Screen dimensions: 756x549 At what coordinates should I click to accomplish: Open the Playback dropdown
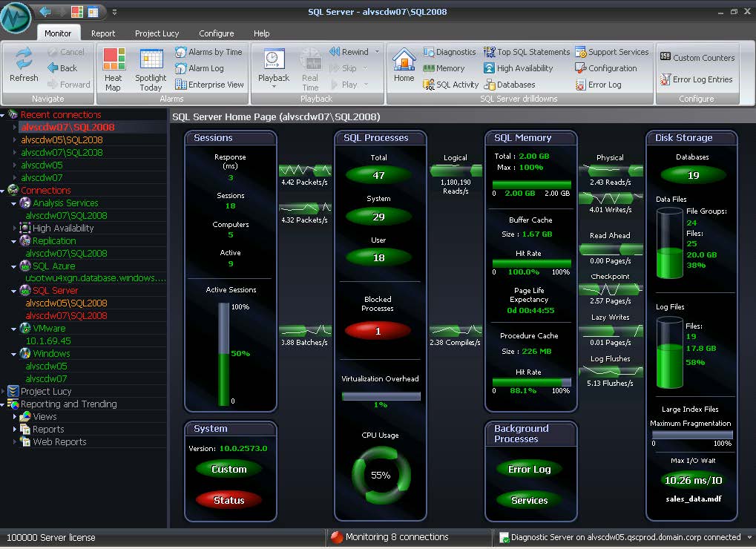(273, 87)
